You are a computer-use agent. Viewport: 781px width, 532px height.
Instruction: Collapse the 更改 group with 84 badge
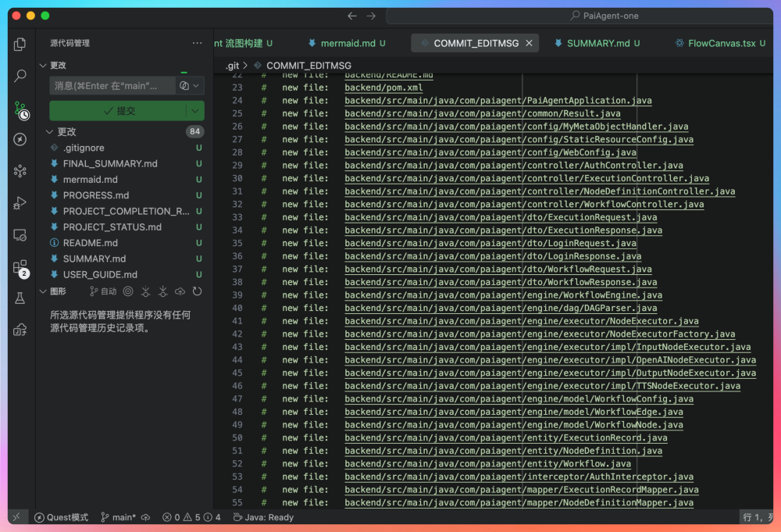pos(50,132)
